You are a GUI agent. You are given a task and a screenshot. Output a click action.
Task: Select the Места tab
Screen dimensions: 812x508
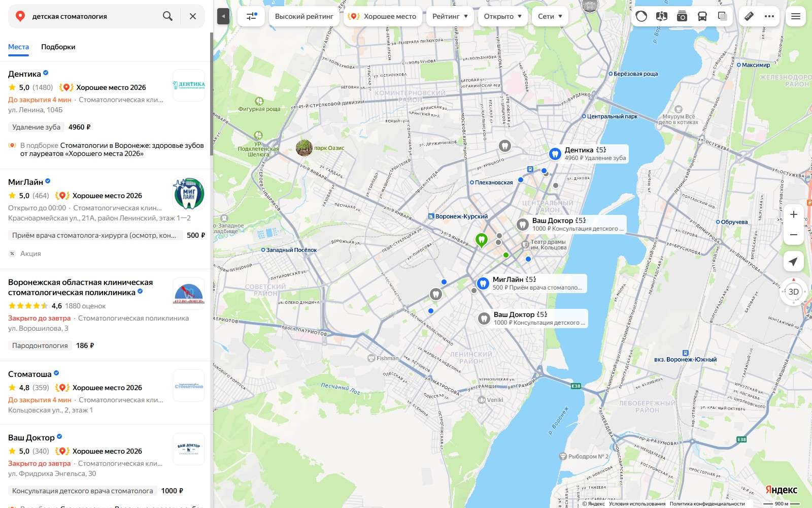point(18,47)
